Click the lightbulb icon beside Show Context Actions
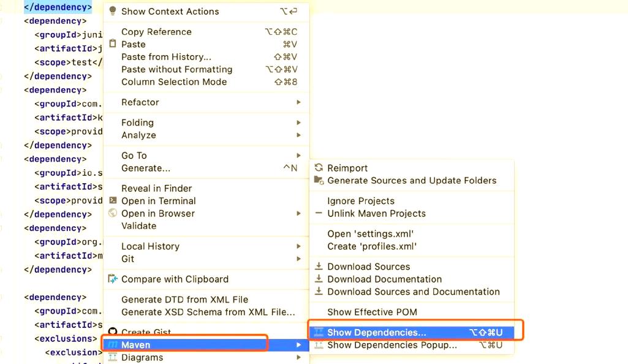The width and height of the screenshot is (628, 364). pyautogui.click(x=112, y=11)
